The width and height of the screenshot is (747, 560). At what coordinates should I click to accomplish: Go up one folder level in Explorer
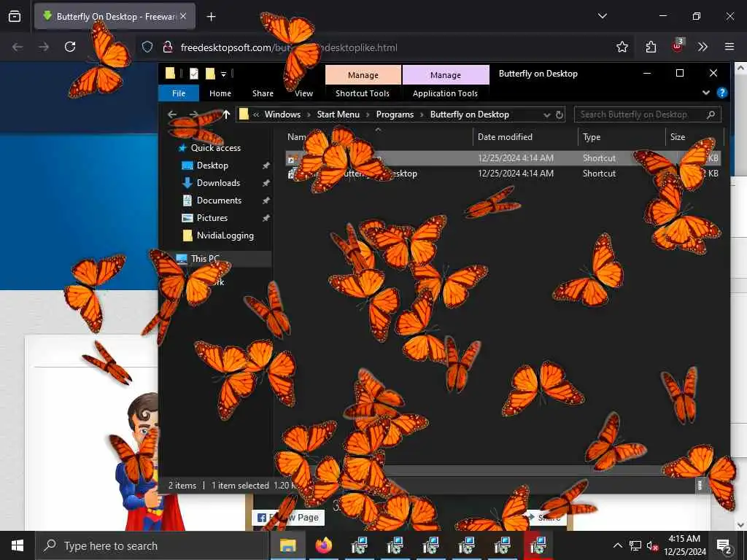coord(226,114)
